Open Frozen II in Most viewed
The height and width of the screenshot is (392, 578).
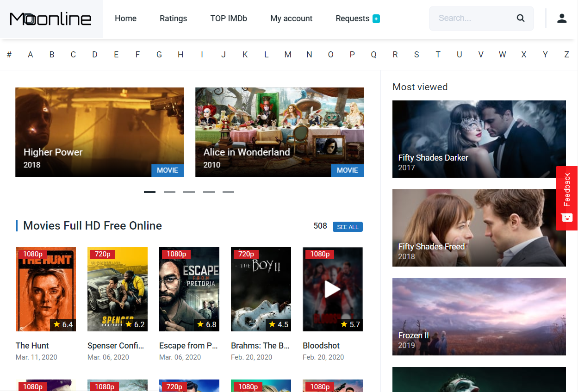tap(479, 317)
